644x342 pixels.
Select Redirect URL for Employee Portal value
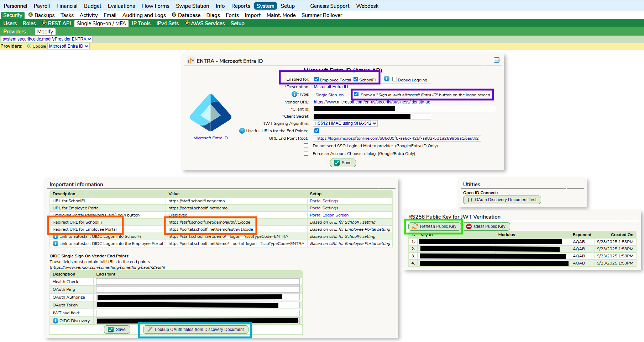[211, 229]
